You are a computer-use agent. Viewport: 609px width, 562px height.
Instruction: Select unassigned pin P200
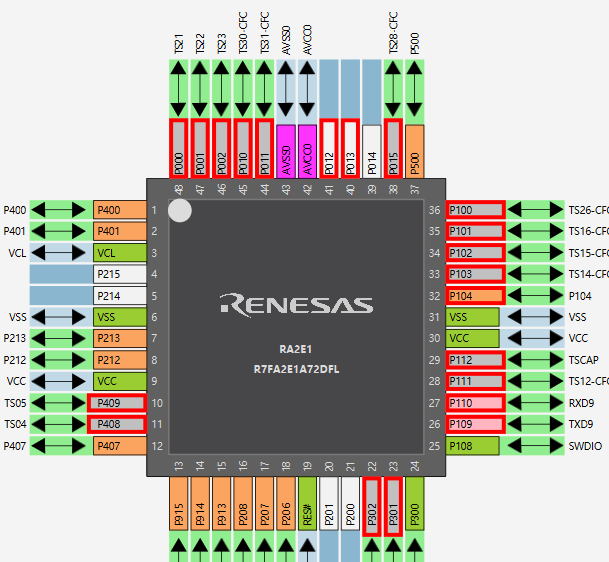click(350, 503)
